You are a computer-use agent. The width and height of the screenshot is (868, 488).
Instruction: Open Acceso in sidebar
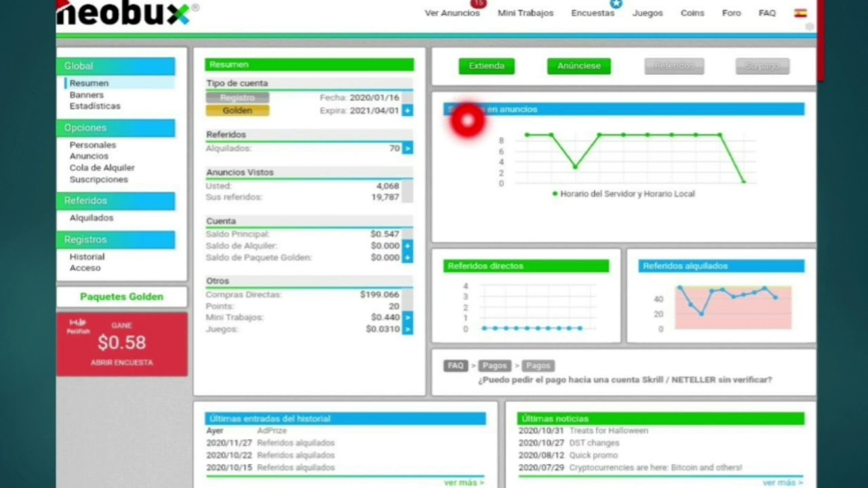85,268
